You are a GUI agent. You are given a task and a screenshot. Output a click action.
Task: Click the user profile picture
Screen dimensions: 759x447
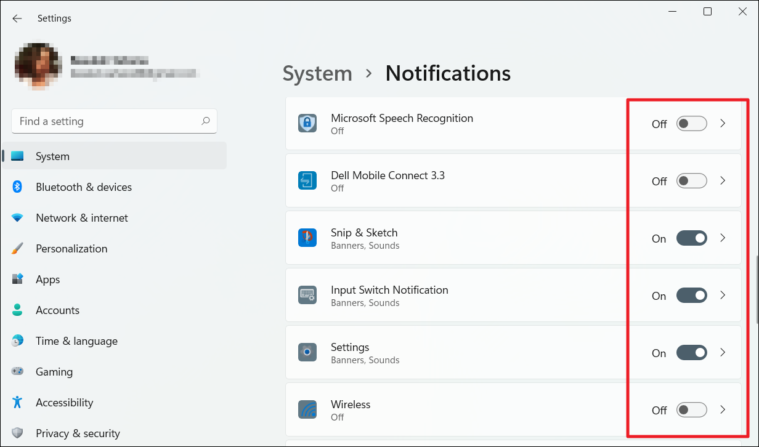click(38, 66)
